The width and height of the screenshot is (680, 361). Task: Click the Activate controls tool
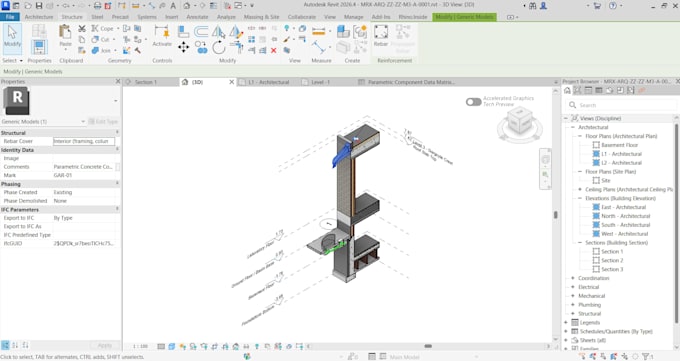tap(162, 36)
